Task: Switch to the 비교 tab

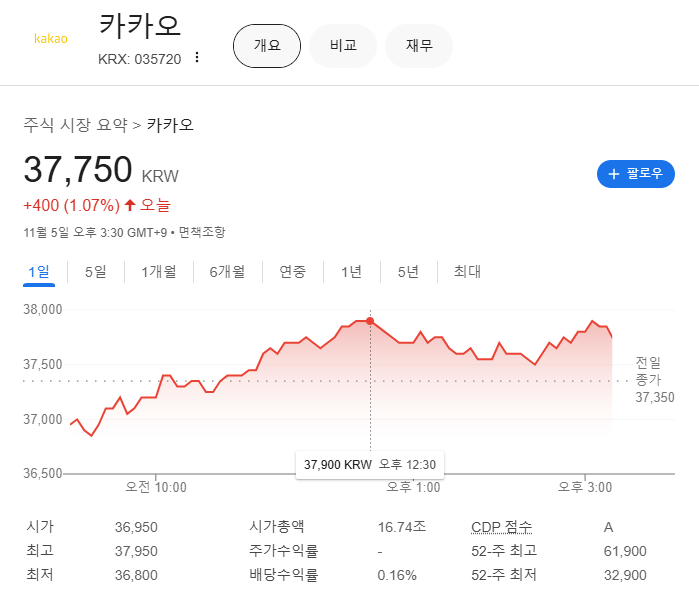Action: coord(343,46)
